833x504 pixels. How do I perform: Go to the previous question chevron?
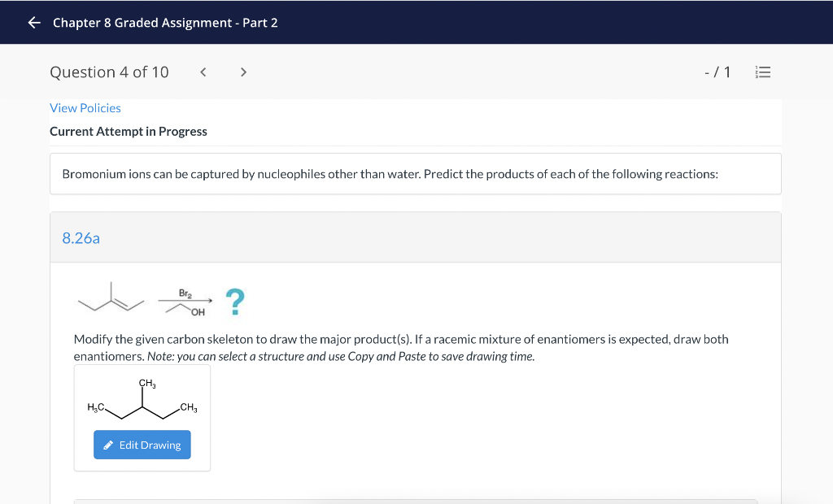coord(203,72)
